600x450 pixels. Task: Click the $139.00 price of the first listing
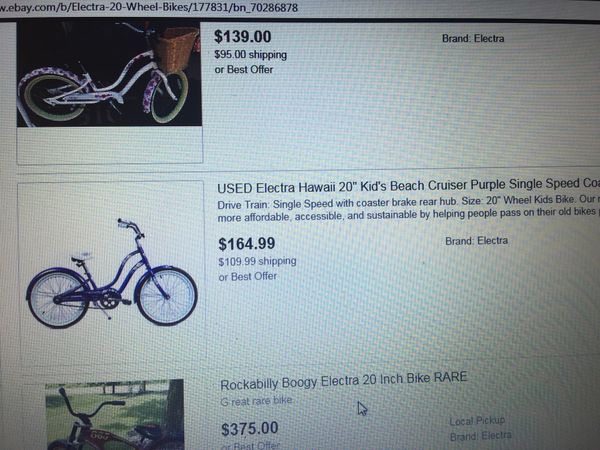point(243,37)
